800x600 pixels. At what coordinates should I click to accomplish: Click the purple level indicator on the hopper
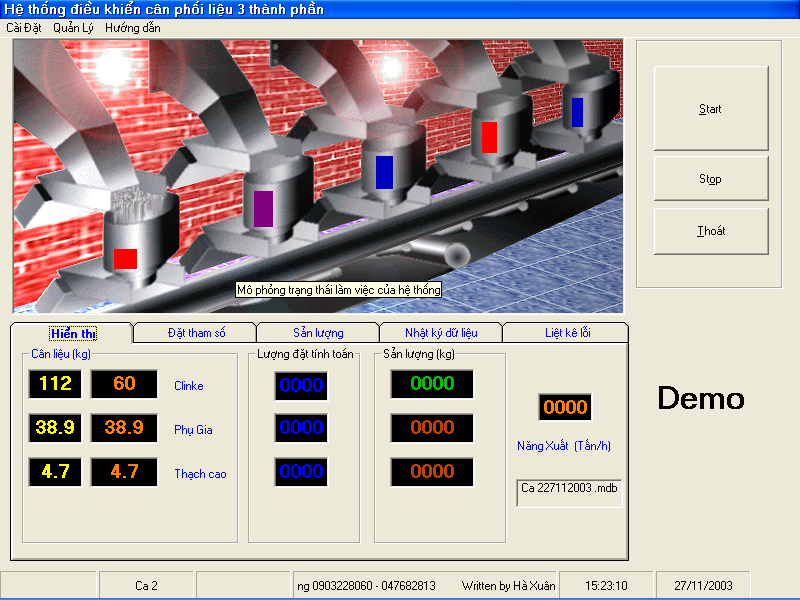264,208
